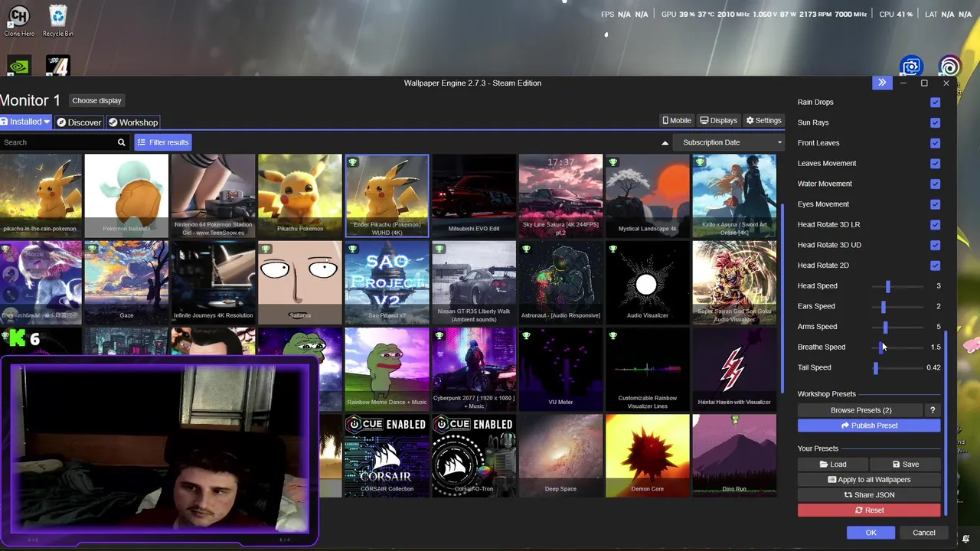Click the search magnifier icon
Viewport: 980px width, 551px height.
(x=121, y=142)
